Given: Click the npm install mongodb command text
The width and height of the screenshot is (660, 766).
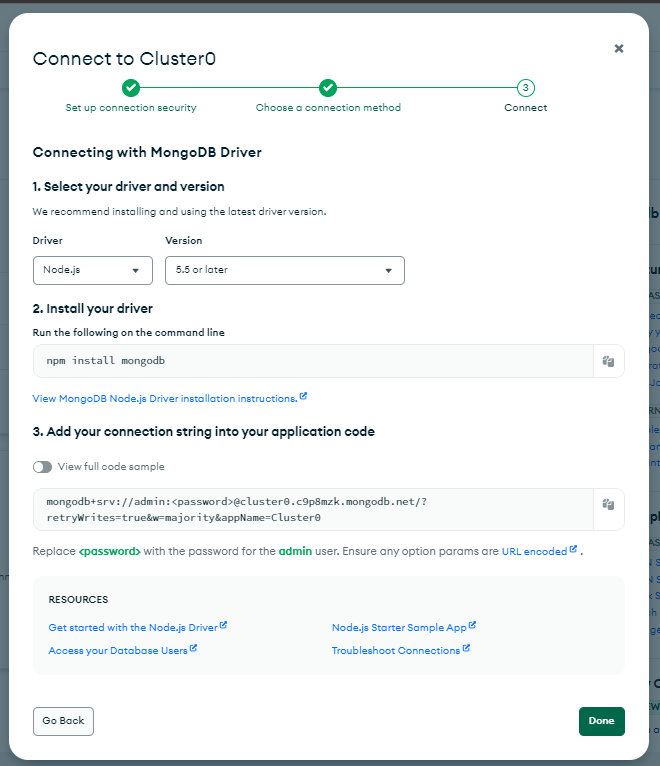Looking at the screenshot, I should click(x=106, y=361).
